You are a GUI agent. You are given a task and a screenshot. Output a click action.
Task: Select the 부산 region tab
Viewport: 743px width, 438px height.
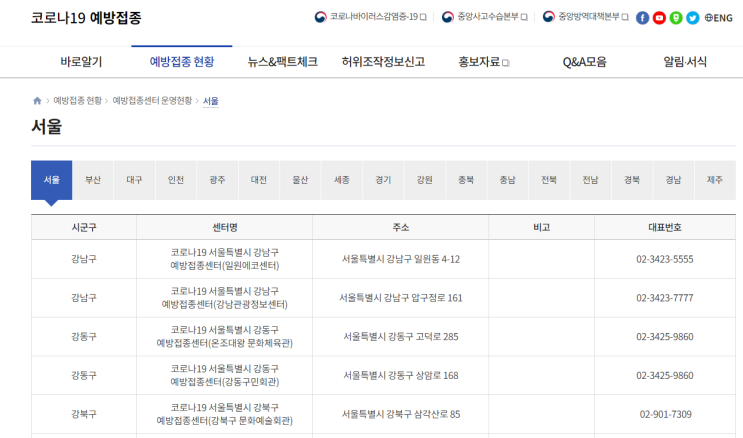93,180
